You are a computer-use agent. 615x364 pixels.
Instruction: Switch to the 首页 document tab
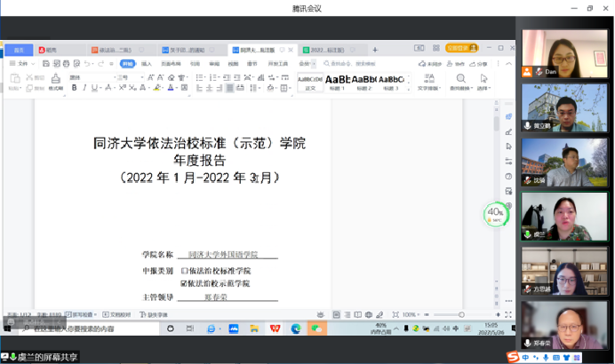[x=18, y=50]
